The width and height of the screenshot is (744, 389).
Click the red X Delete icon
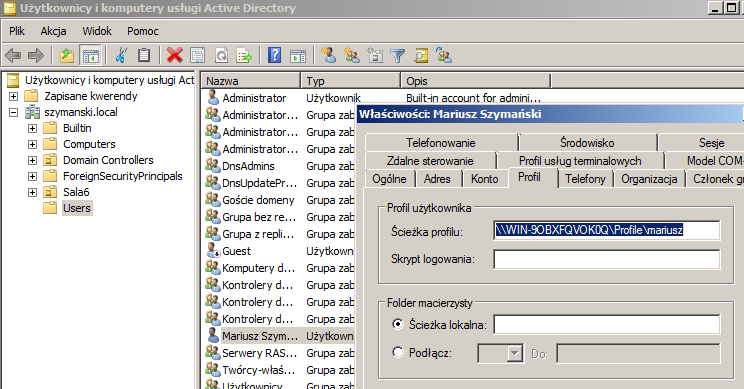[x=175, y=56]
